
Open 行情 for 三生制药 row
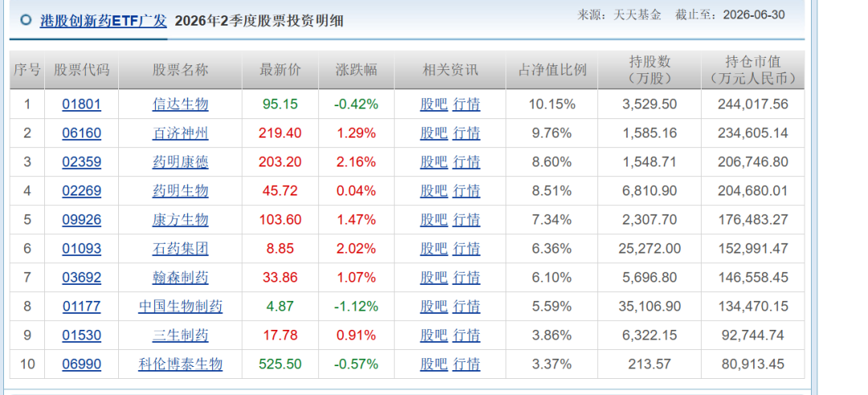pyautogui.click(x=466, y=335)
